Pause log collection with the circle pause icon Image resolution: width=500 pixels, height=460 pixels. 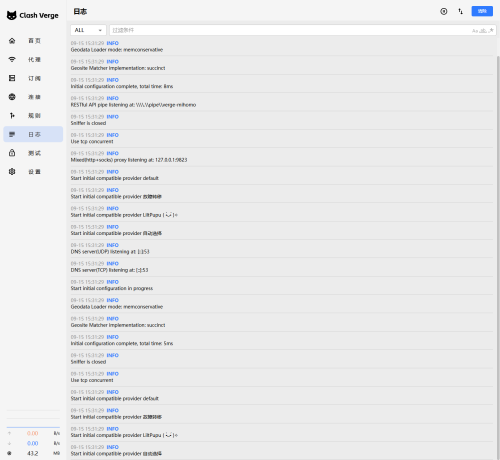point(444,11)
